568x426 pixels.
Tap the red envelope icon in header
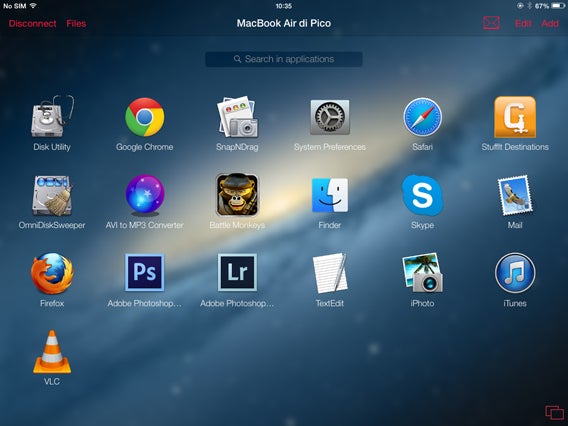point(492,23)
